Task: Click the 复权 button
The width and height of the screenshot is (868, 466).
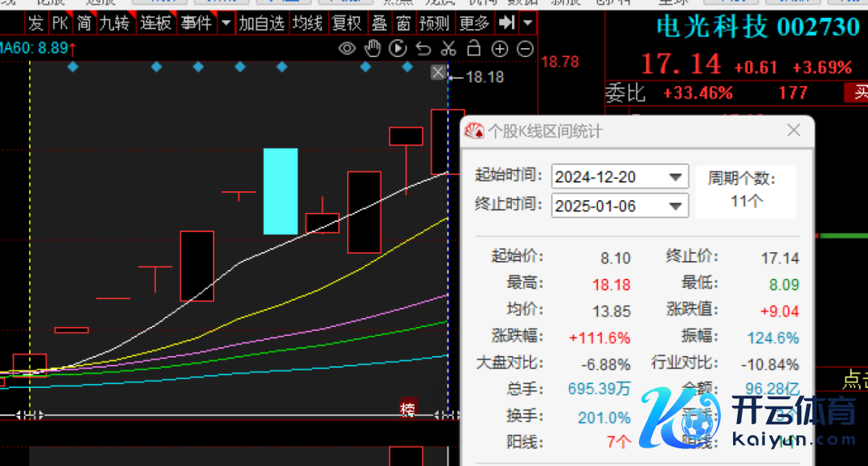Action: 346,22
